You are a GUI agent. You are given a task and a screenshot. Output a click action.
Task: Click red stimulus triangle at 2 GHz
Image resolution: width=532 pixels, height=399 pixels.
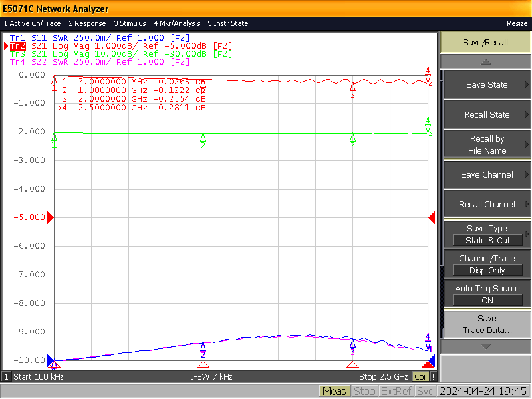(353, 364)
